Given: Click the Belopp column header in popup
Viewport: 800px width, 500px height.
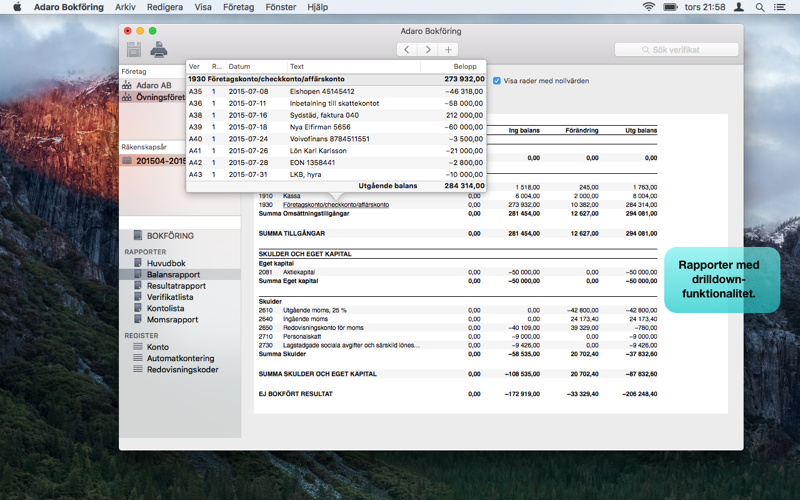Looking at the screenshot, I should (453, 66).
